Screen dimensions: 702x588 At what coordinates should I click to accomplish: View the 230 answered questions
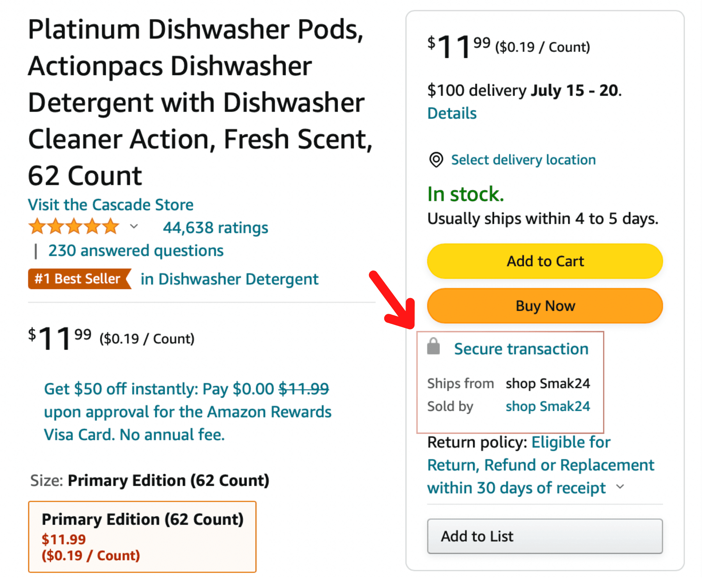click(x=136, y=251)
